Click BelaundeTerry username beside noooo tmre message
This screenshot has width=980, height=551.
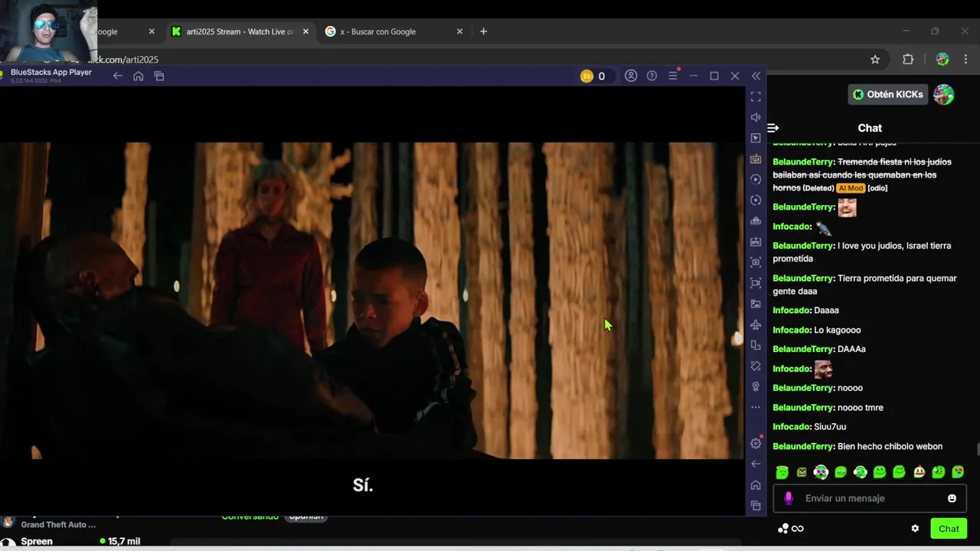pos(803,407)
